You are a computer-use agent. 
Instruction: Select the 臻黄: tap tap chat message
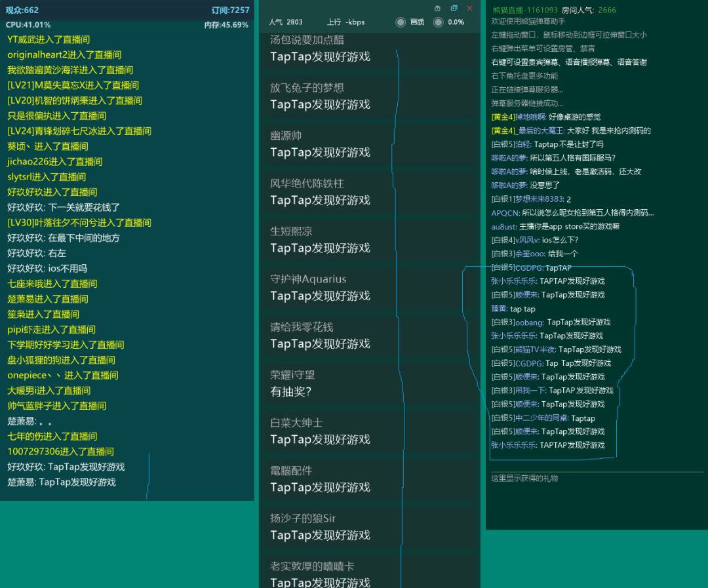pos(513,309)
